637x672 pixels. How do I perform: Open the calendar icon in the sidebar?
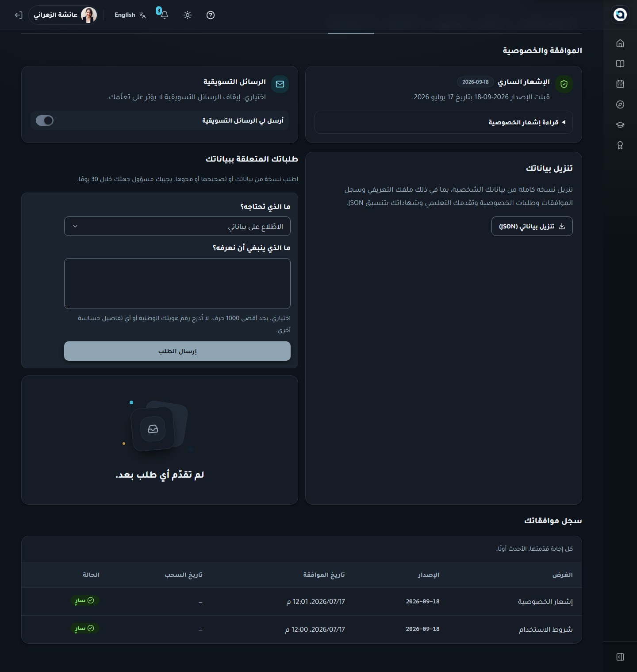point(620,84)
